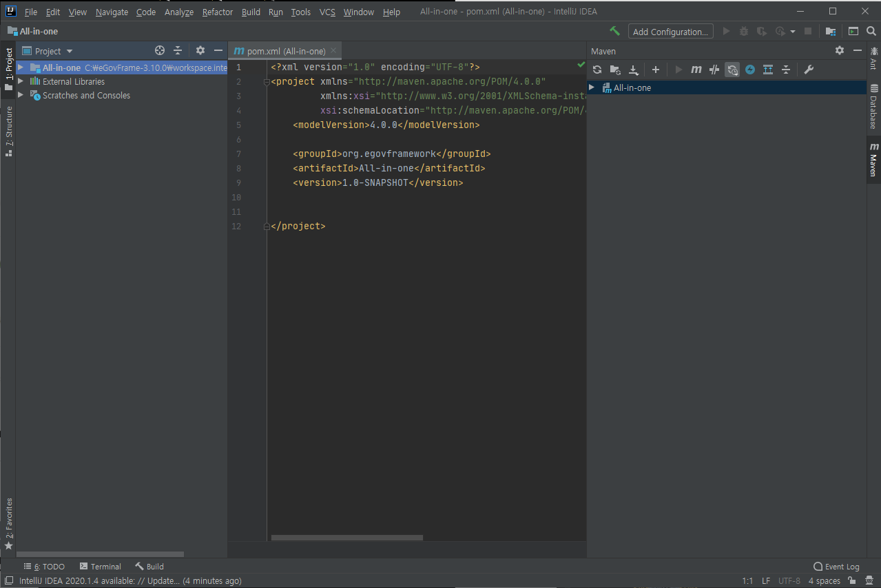Open the Refactor menu
Viewport: 881px width, 588px height.
(x=217, y=12)
